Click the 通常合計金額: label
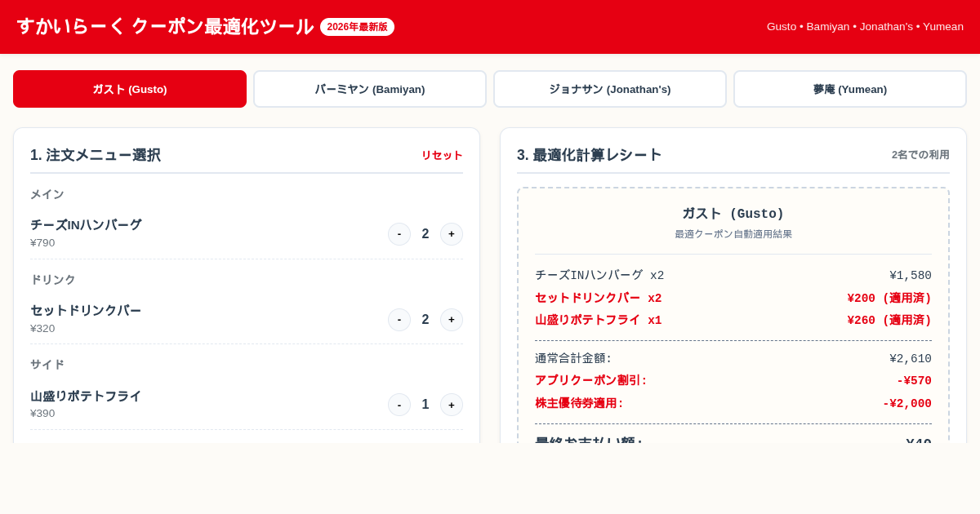This screenshot has height=514, width=980. [573, 359]
